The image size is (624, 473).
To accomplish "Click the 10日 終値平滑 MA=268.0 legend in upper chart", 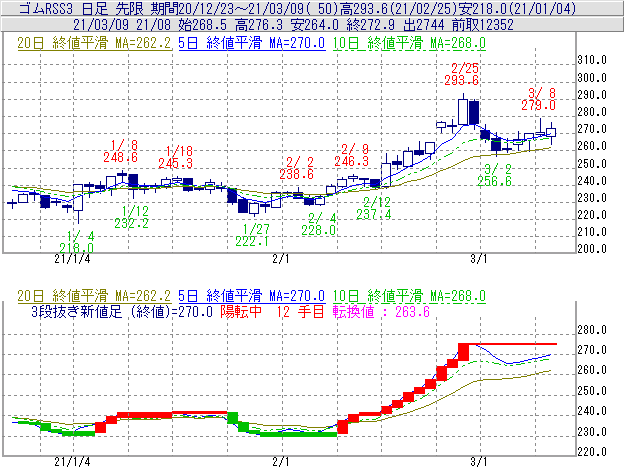I will tap(409, 43).
